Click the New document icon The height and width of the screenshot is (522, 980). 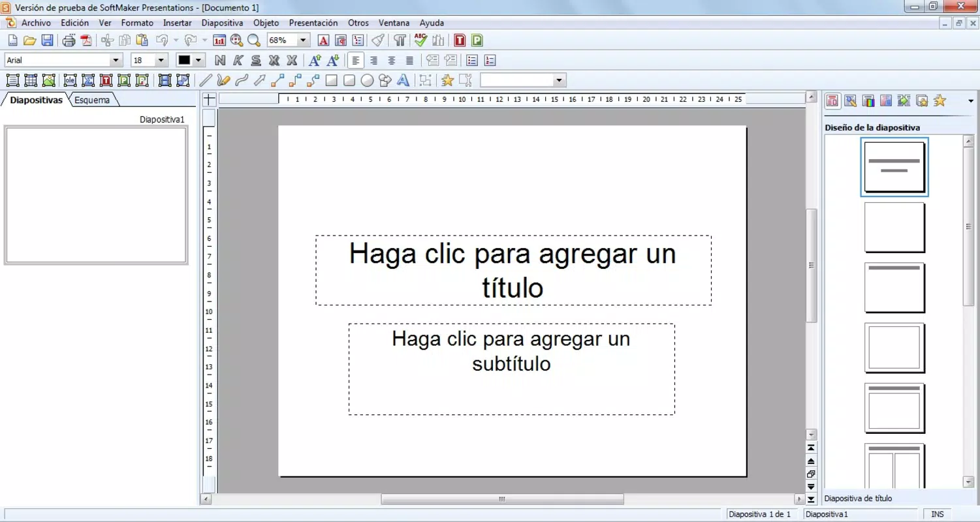tap(12, 40)
